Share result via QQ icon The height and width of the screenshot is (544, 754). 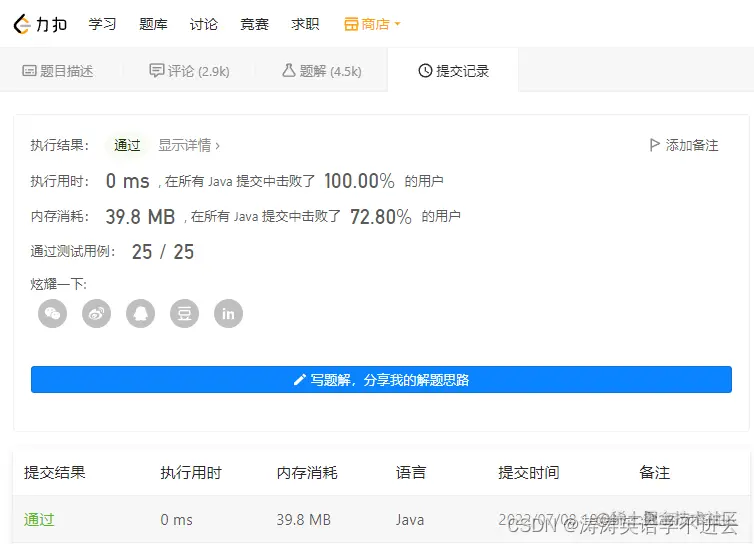(x=140, y=314)
